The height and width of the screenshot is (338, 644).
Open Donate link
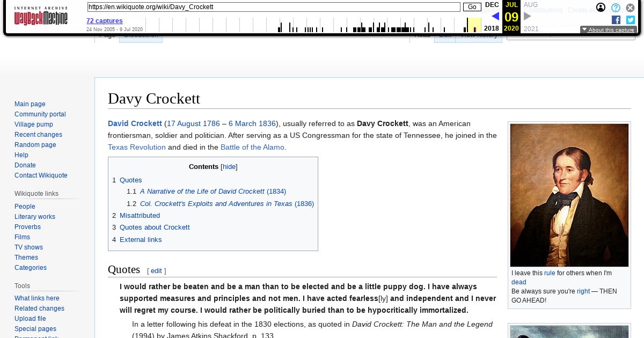(x=25, y=165)
